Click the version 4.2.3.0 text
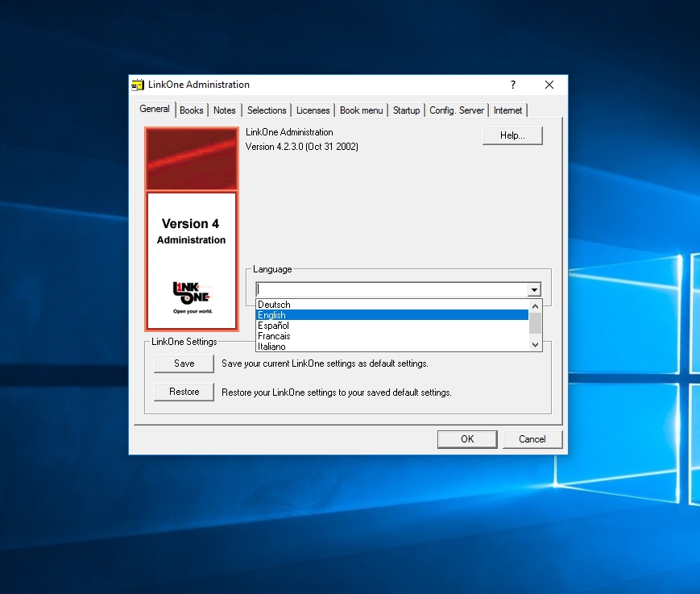 pyautogui.click(x=302, y=147)
